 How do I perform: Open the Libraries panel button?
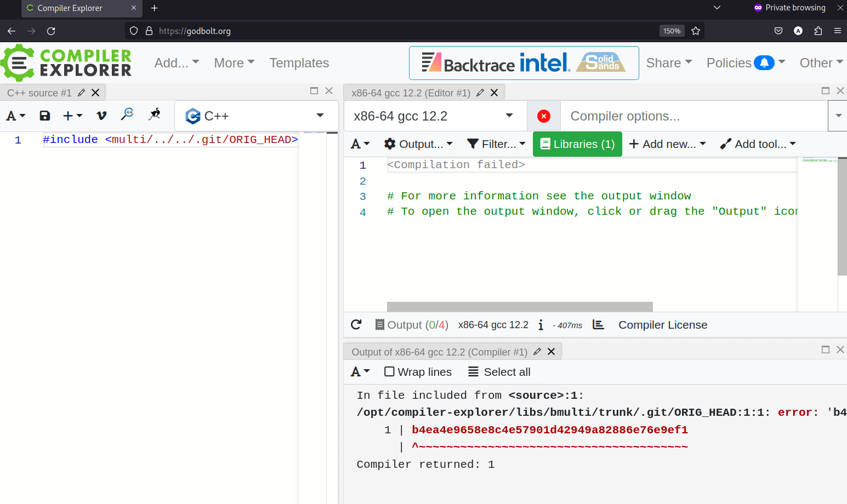coord(577,144)
